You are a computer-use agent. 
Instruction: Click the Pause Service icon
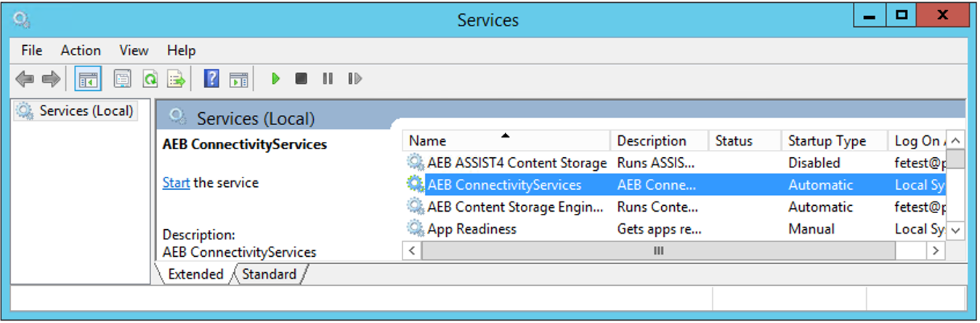(x=328, y=79)
